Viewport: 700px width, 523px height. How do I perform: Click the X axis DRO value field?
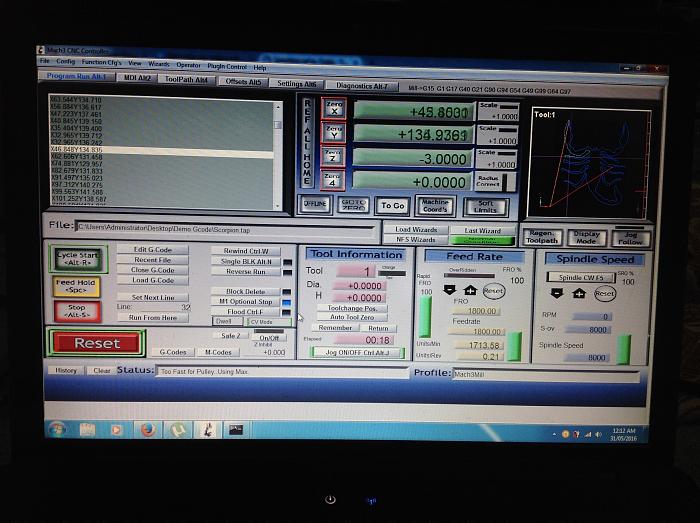coord(413,112)
